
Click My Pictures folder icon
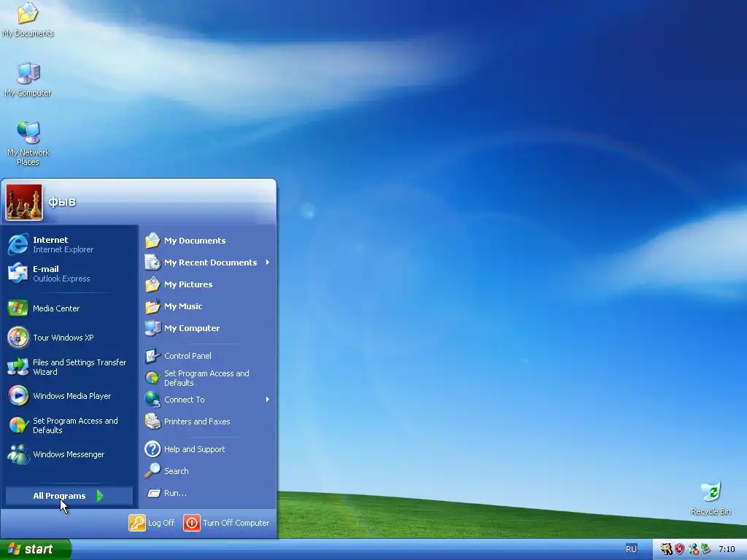coord(152,284)
